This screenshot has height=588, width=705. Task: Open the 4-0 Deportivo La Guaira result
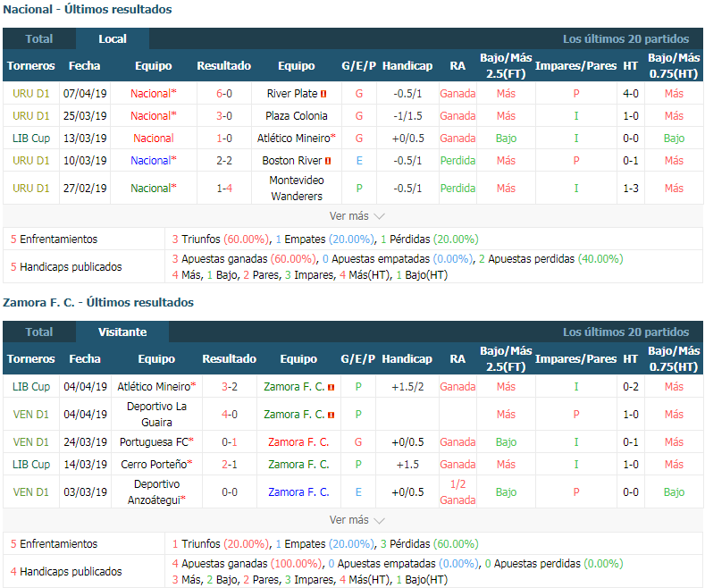click(x=230, y=415)
